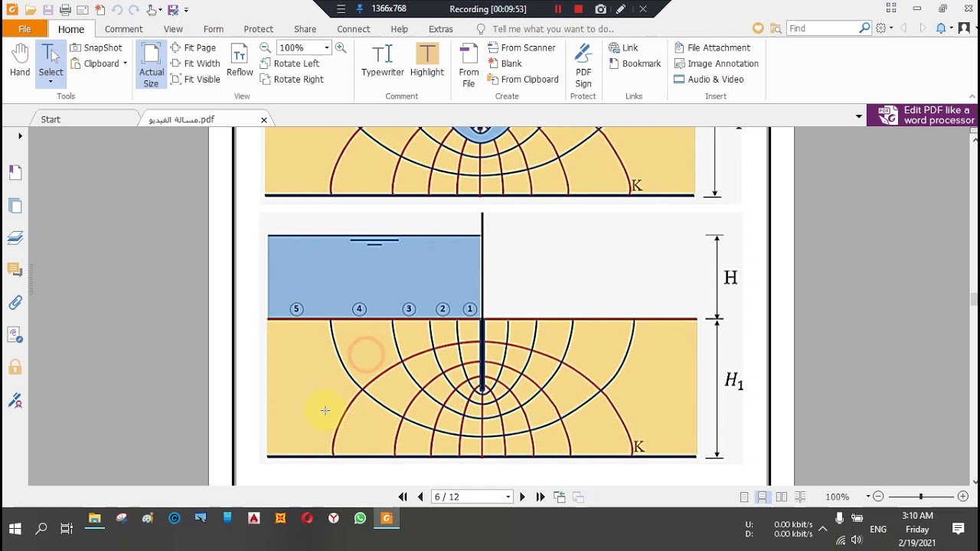The width and height of the screenshot is (980, 551).
Task: Open the File menu
Action: [24, 29]
